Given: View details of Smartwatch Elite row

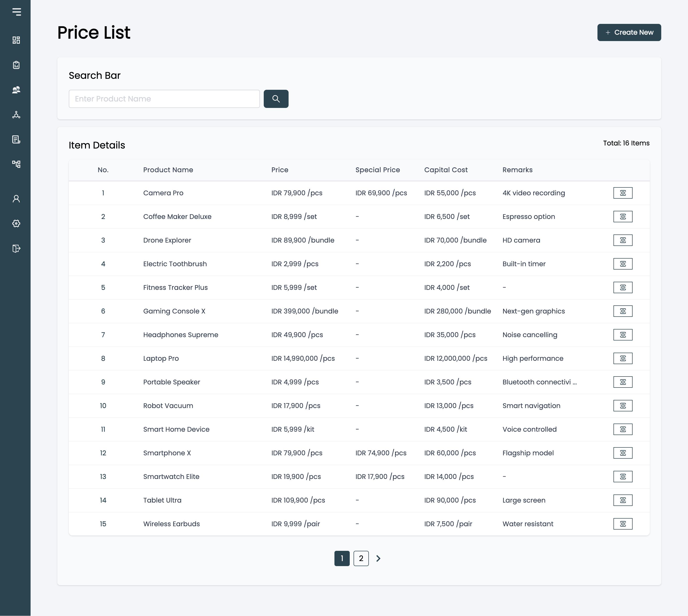Looking at the screenshot, I should click(x=623, y=477).
